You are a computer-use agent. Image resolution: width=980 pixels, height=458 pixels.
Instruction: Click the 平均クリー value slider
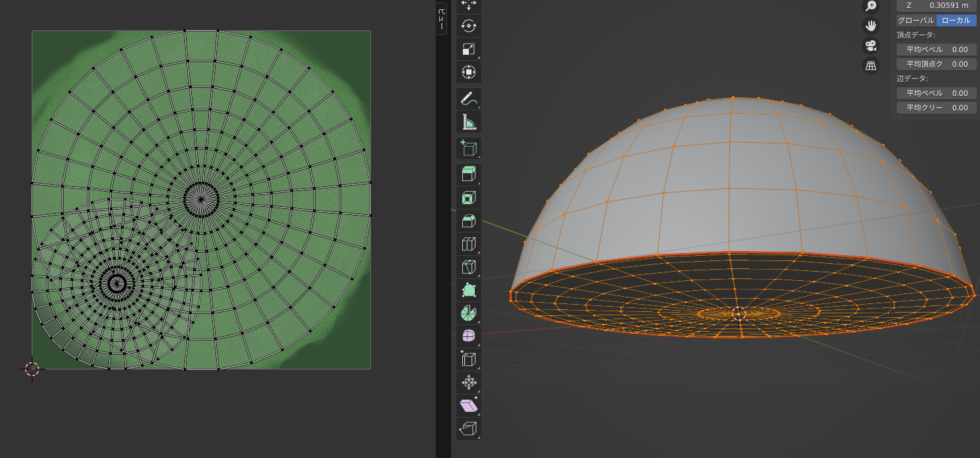point(936,108)
